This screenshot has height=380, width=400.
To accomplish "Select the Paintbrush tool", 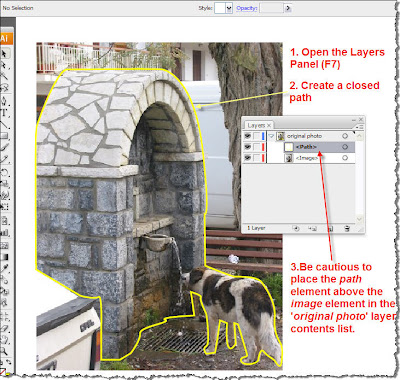I will tap(4, 147).
